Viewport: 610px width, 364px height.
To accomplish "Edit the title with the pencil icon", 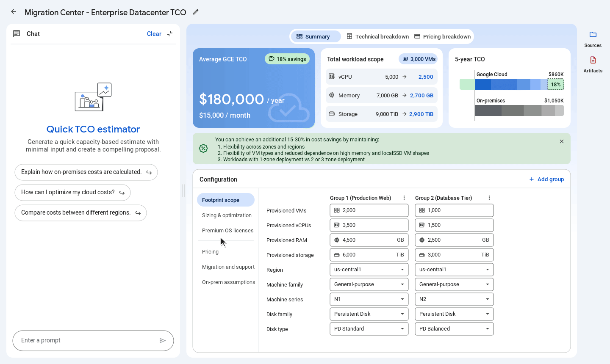I will pyautogui.click(x=196, y=12).
